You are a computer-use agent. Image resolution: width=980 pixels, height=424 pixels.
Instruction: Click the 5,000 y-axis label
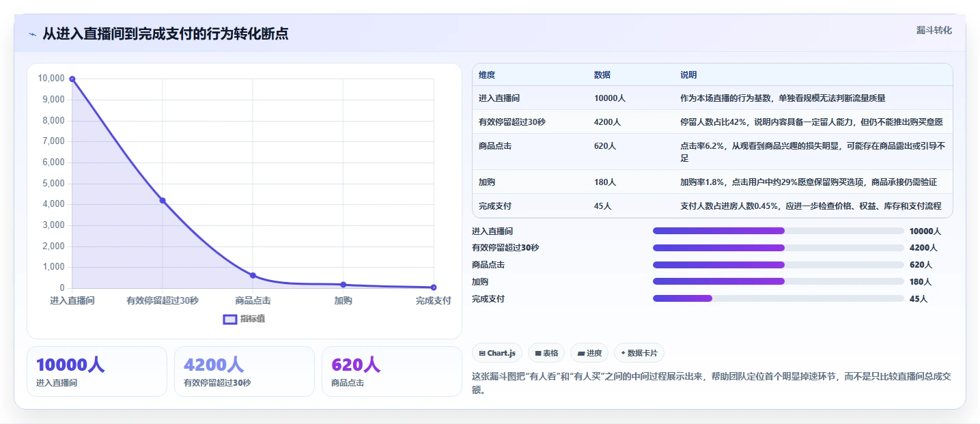53,183
